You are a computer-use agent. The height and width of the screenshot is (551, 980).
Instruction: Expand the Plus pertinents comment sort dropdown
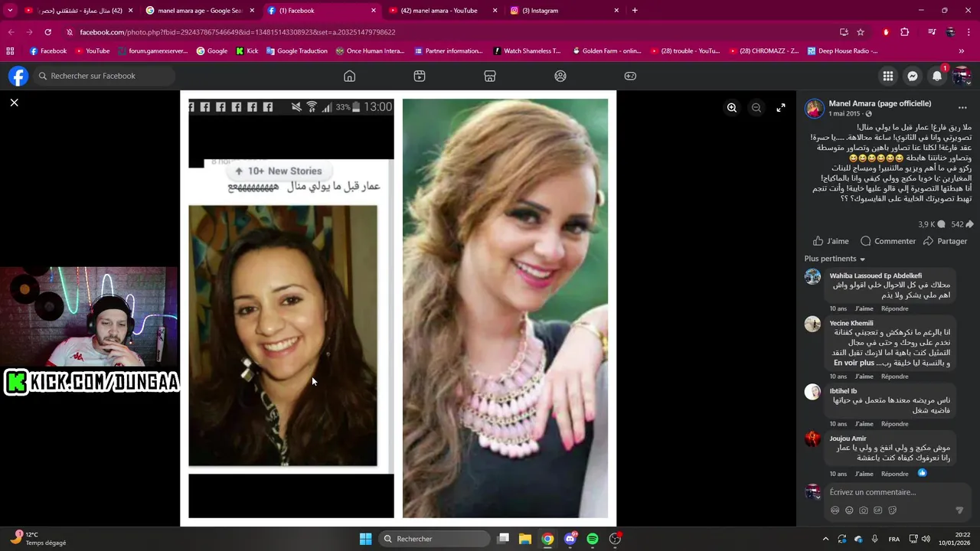point(835,259)
